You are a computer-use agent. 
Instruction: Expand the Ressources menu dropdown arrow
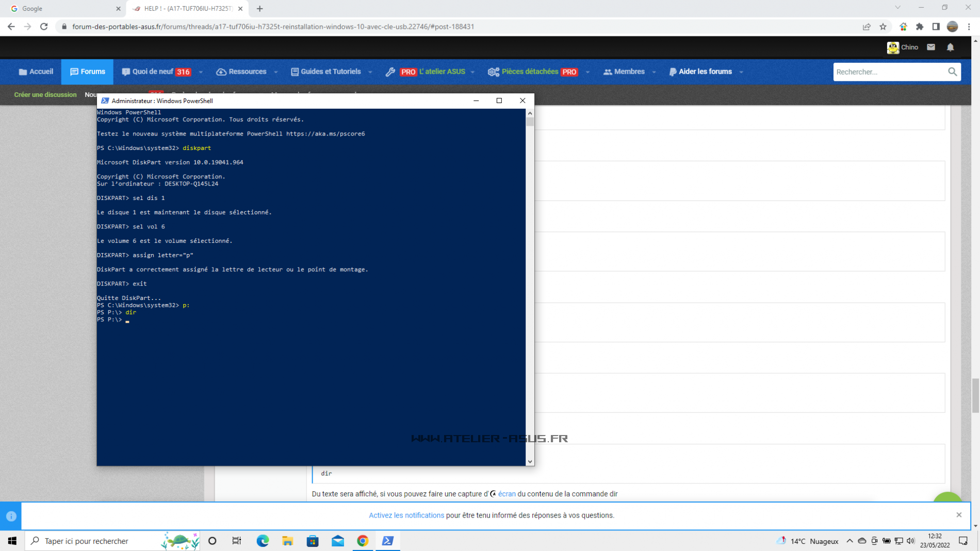pos(276,72)
